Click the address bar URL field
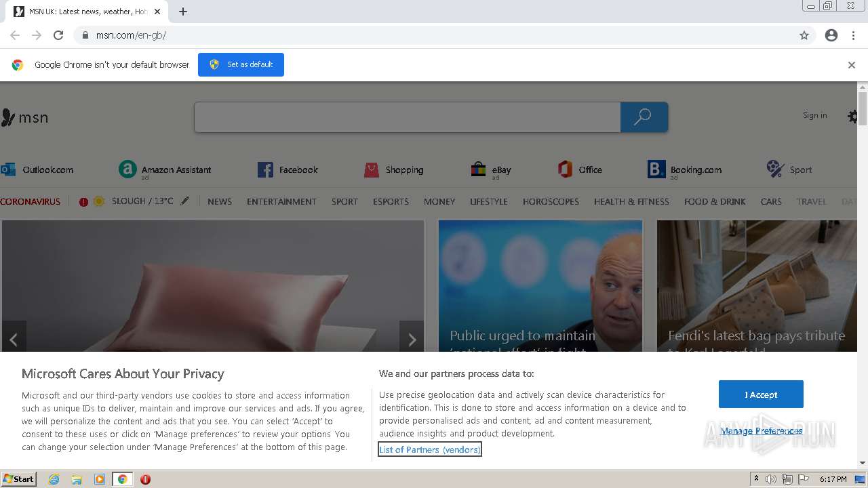 (x=434, y=35)
